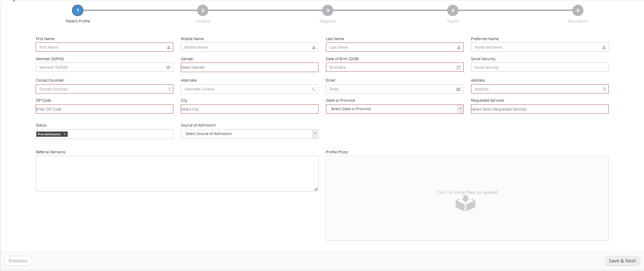Viewport: 644px width, 271px height.
Task: Click the Date of Birth (DOB) label
Action: pyautogui.click(x=342, y=59)
